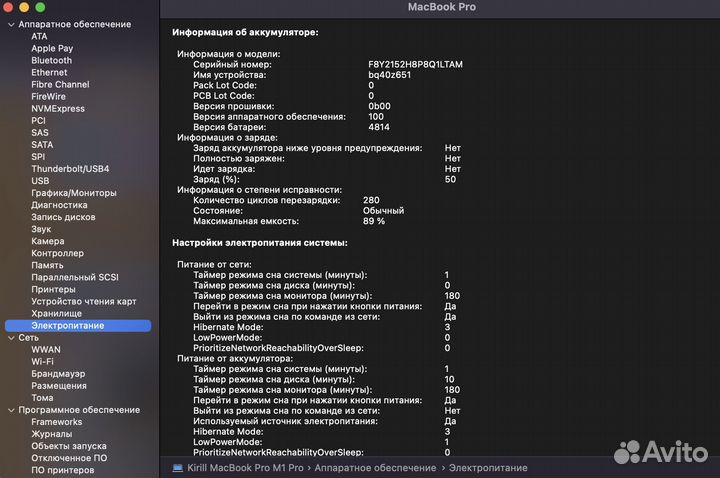Image resolution: width=720 pixels, height=478 pixels.
Task: Select USB in the sidebar
Action: coord(40,181)
